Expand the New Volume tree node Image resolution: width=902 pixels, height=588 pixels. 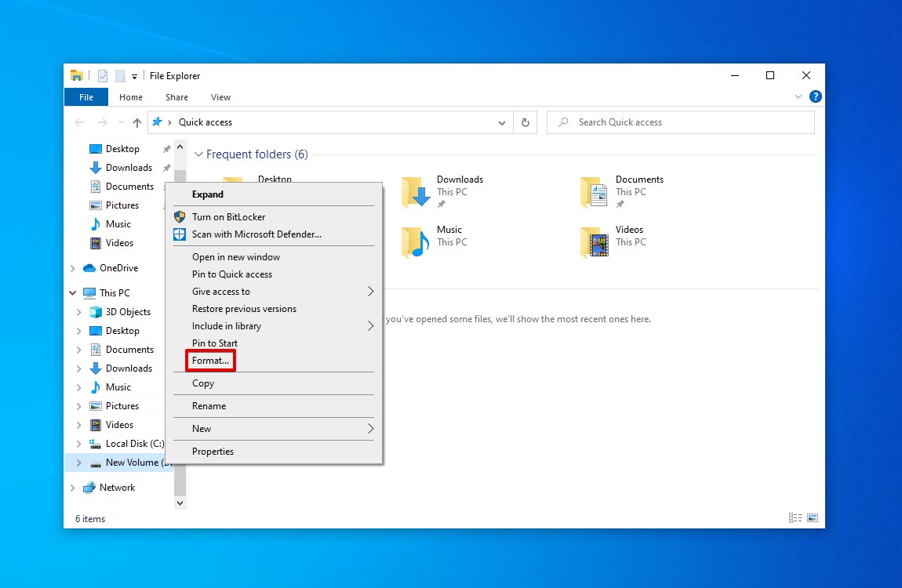78,462
